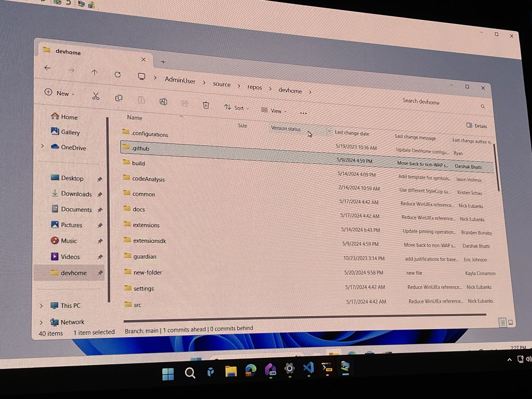Sort by Last change date column
This screenshot has width=532, height=399.
352,133
